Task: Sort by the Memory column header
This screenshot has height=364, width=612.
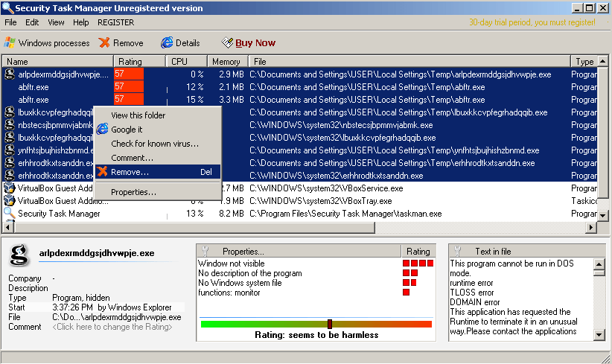Action: (228, 61)
